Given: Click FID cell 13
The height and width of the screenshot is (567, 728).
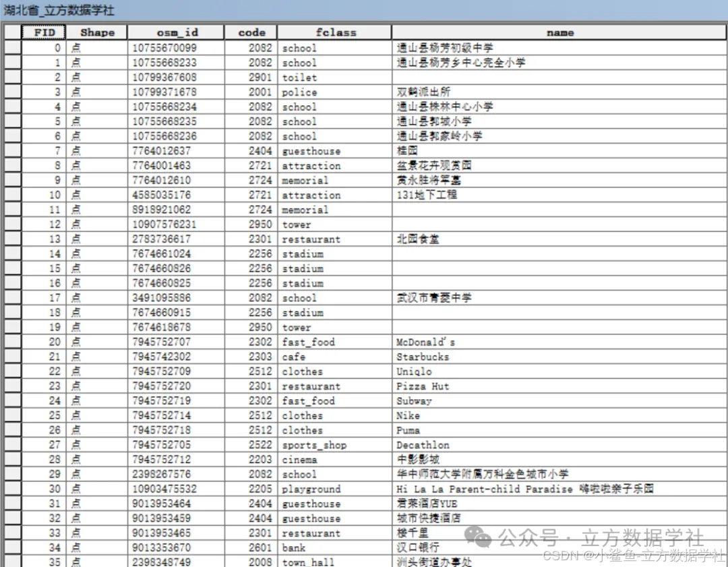Looking at the screenshot, I should click(x=44, y=239).
